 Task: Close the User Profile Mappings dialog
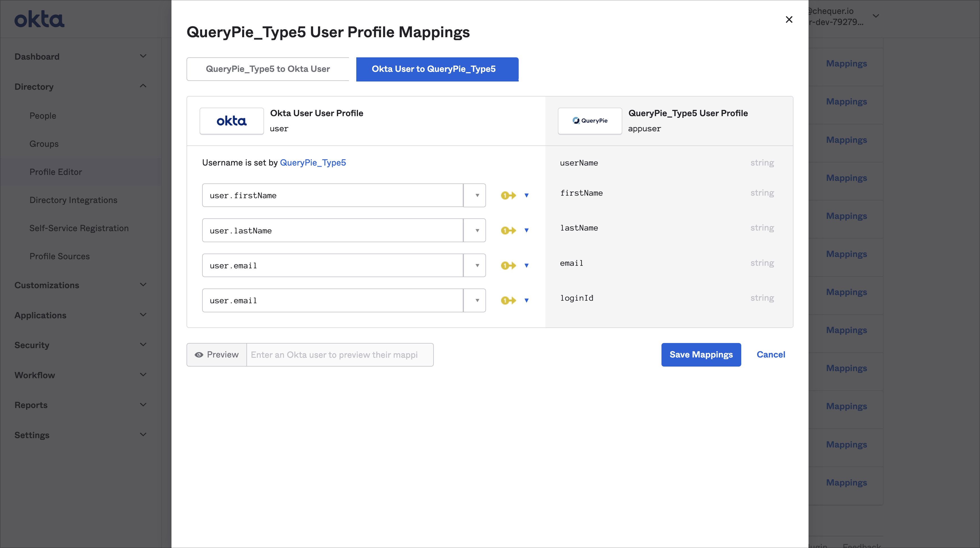(789, 19)
